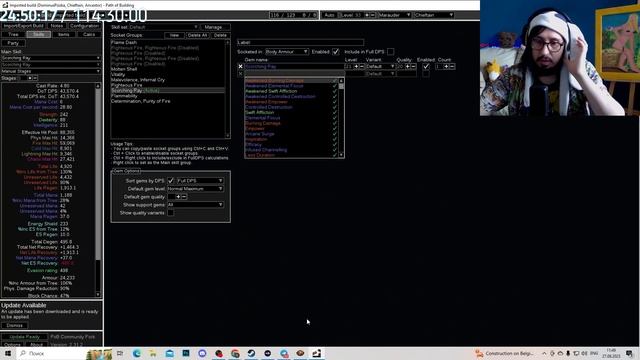
Task: Open the Notes tab
Action: (57, 26)
